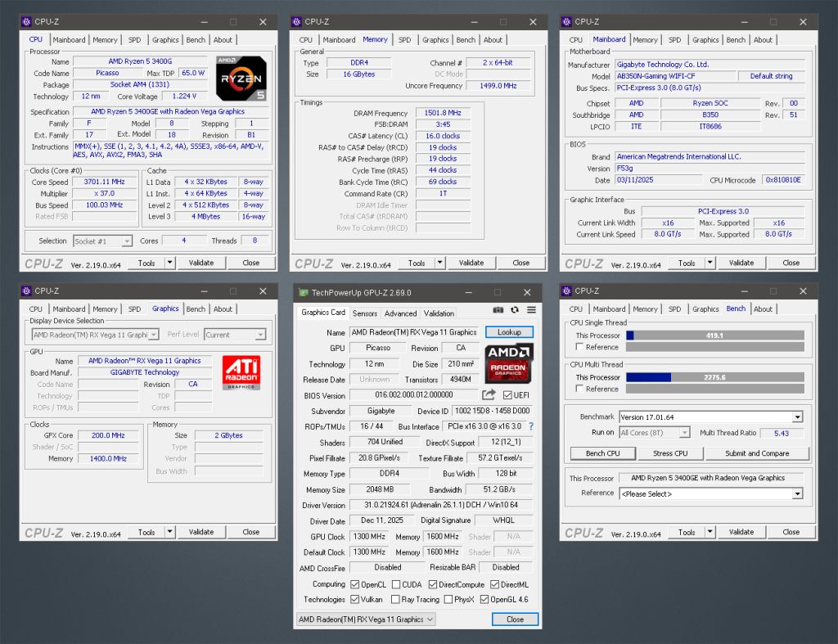Click title bar icon of CPU-Z Mainboard window
838x644 pixels.
[566, 22]
